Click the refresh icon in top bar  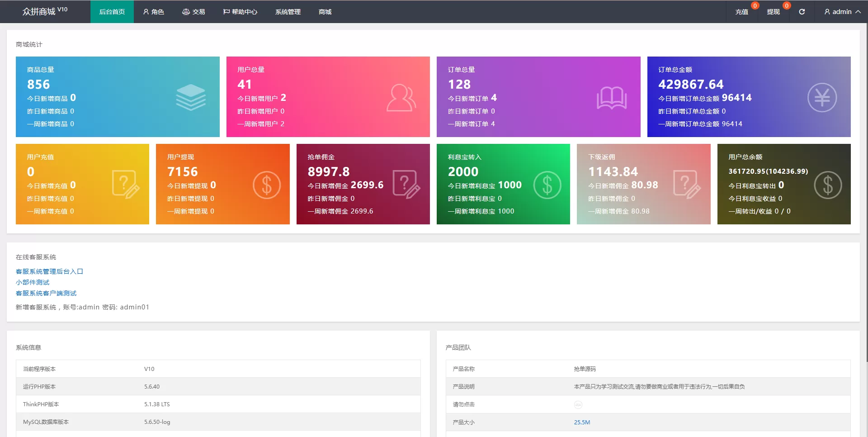point(802,12)
